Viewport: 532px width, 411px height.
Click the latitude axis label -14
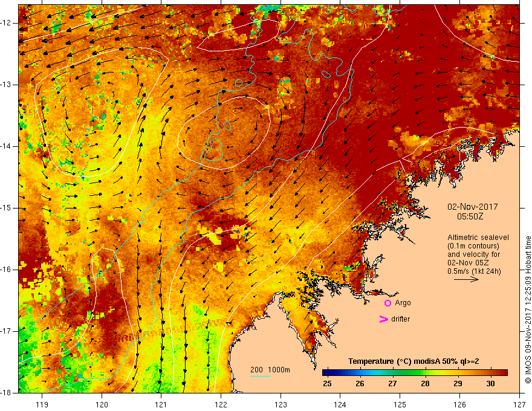[x=6, y=146]
